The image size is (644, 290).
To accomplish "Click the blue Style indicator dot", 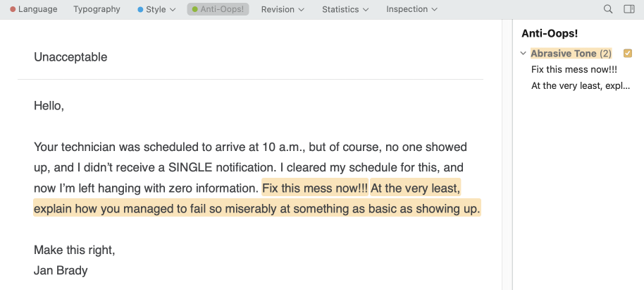I will tap(140, 9).
